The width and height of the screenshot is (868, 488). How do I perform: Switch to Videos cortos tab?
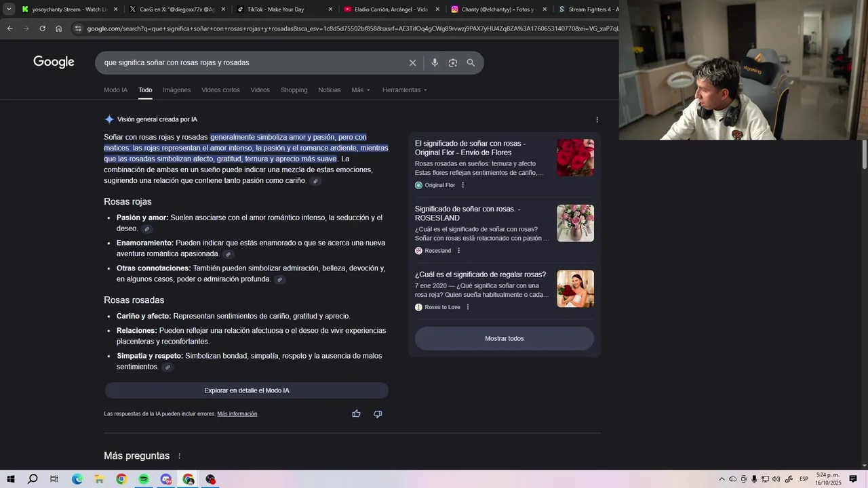click(x=220, y=90)
